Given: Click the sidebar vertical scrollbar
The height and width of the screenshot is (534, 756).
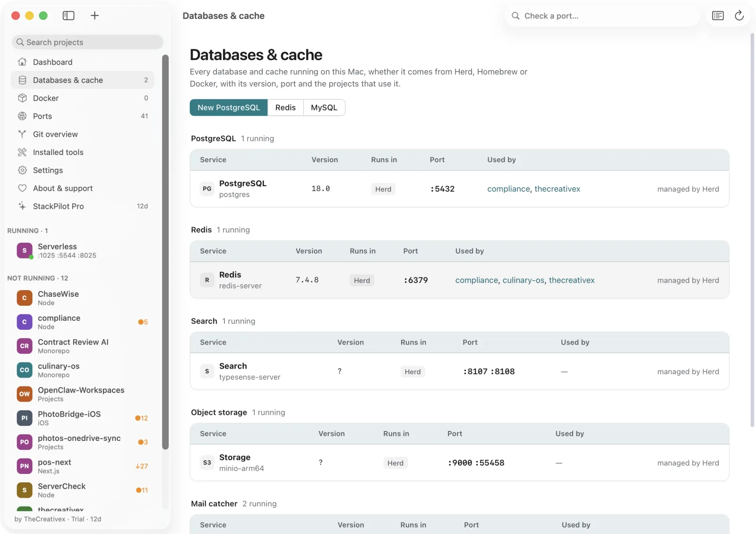Looking at the screenshot, I should tap(165, 251).
